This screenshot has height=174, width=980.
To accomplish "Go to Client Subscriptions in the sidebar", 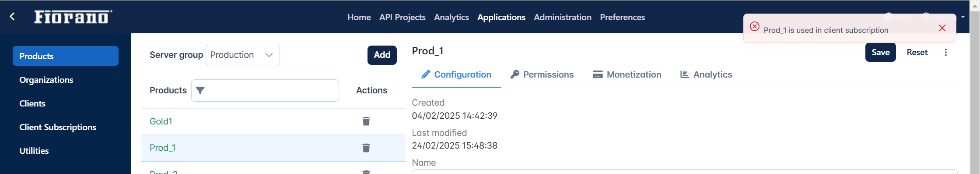I will 58,127.
